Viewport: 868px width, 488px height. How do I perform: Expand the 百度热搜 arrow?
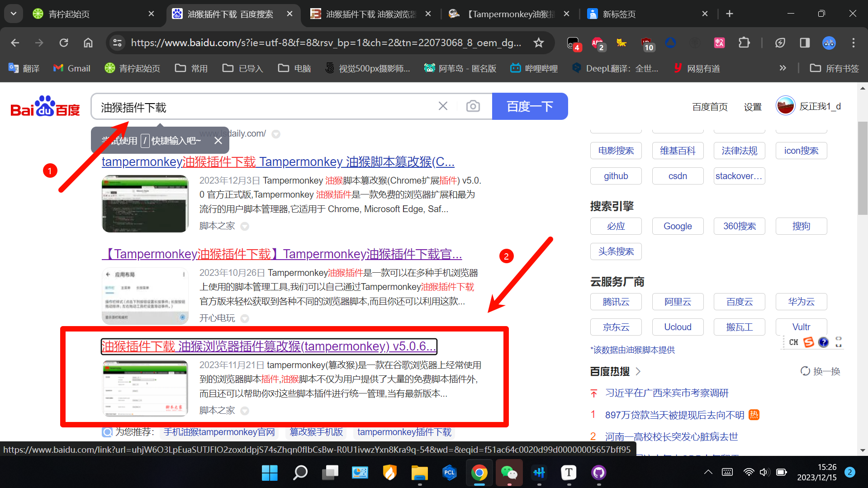(638, 371)
